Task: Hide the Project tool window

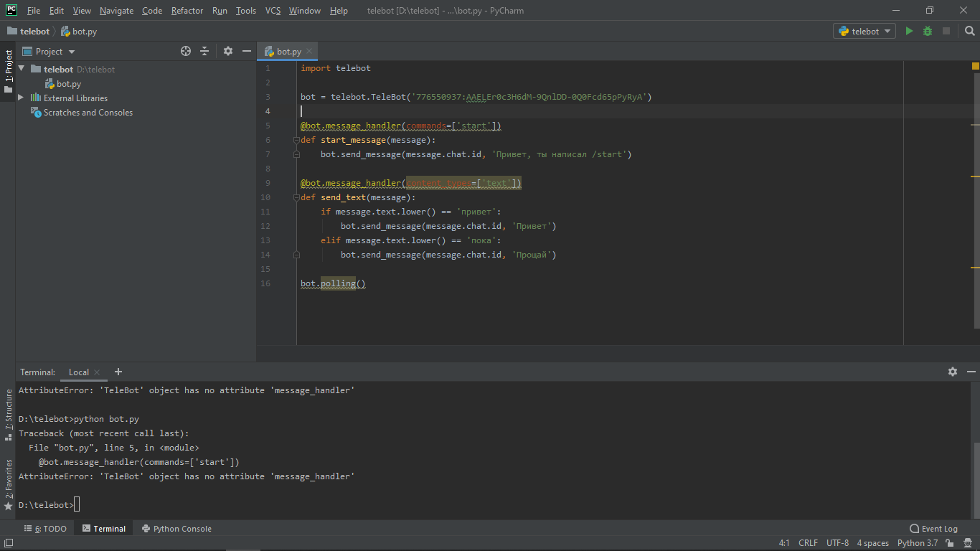Action: click(x=247, y=51)
